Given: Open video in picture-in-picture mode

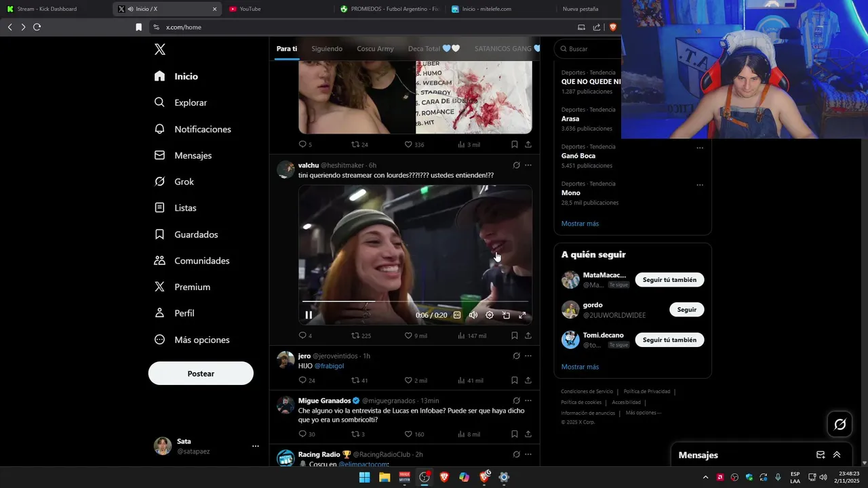Looking at the screenshot, I should [x=506, y=315].
